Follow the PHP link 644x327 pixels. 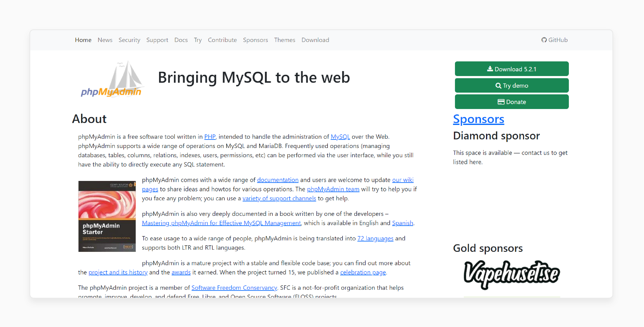click(x=210, y=137)
